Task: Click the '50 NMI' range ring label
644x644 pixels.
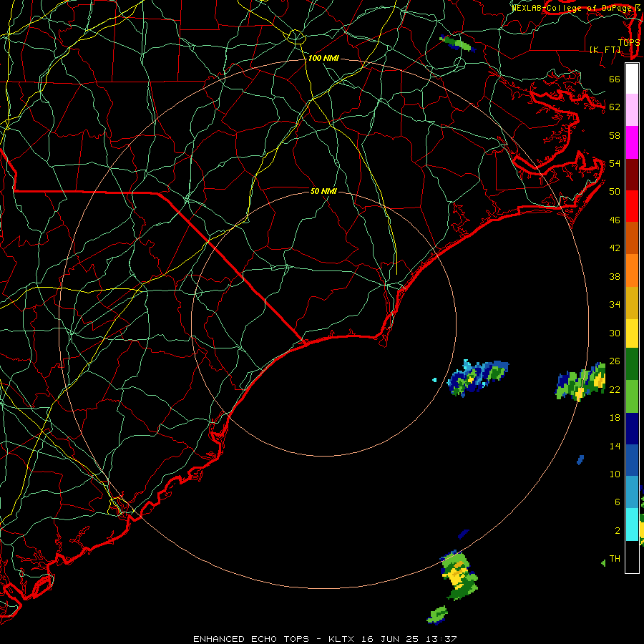Action: [323, 191]
